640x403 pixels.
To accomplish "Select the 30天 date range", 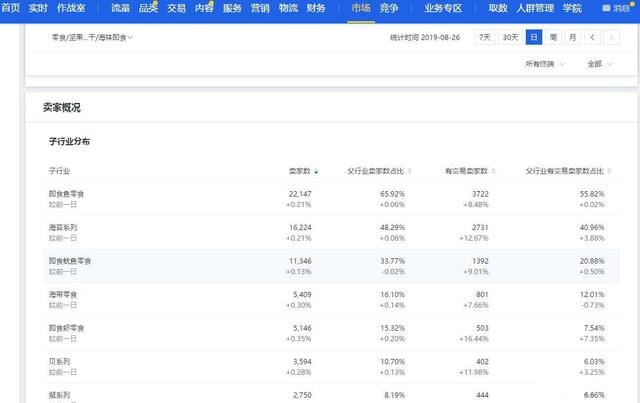I will (x=510, y=37).
